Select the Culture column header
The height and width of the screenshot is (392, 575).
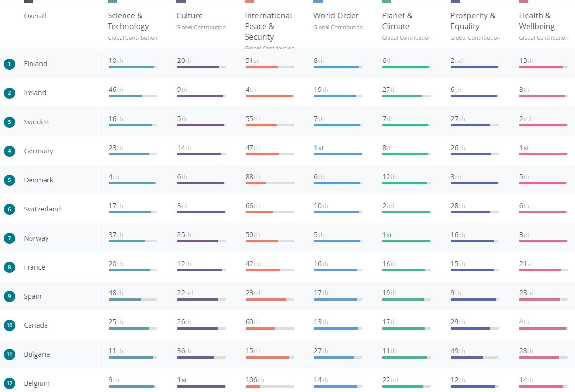coord(189,16)
